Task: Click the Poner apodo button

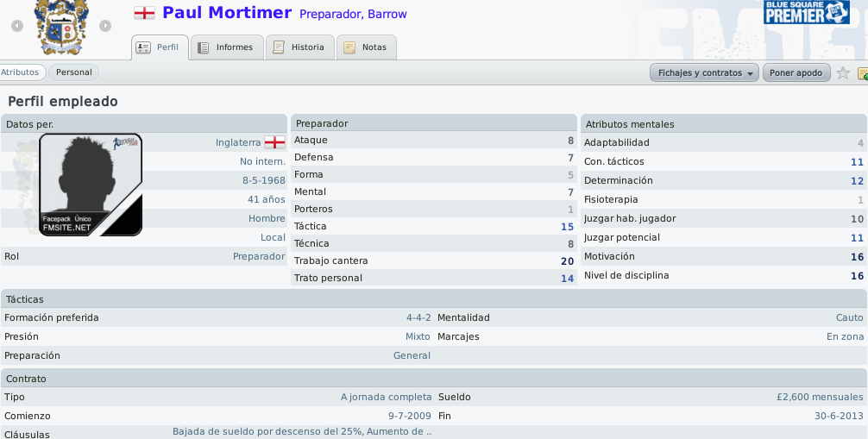Action: pos(796,72)
